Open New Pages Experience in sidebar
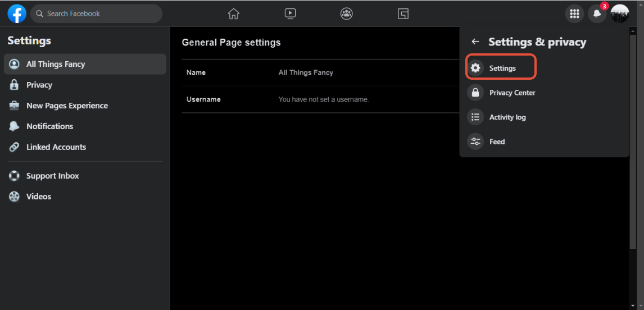This screenshot has height=310, width=644. [x=85, y=106]
